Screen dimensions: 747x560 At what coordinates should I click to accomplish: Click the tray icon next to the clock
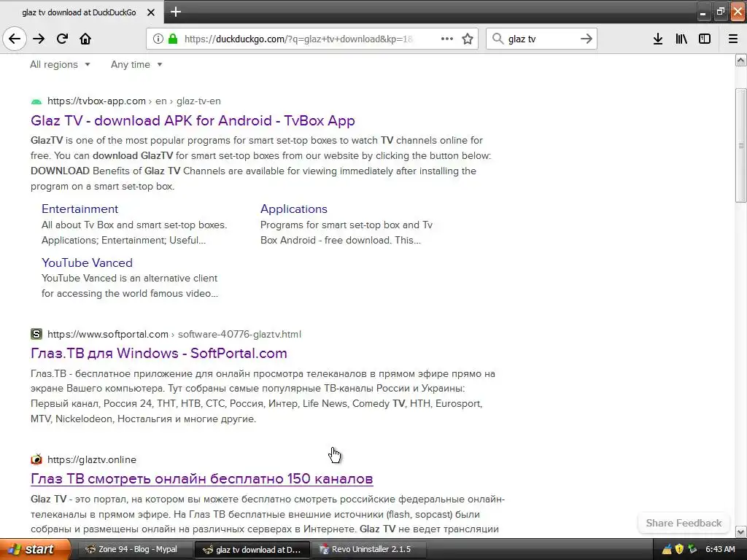click(x=692, y=549)
